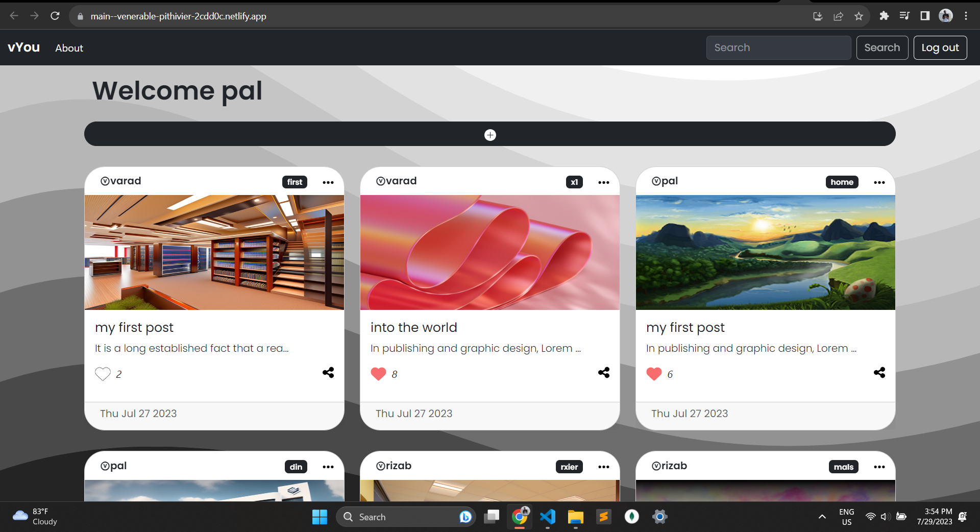Screen dimensions: 980x532
Task: Open the red abstract ribbon image
Action: pyautogui.click(x=490, y=252)
